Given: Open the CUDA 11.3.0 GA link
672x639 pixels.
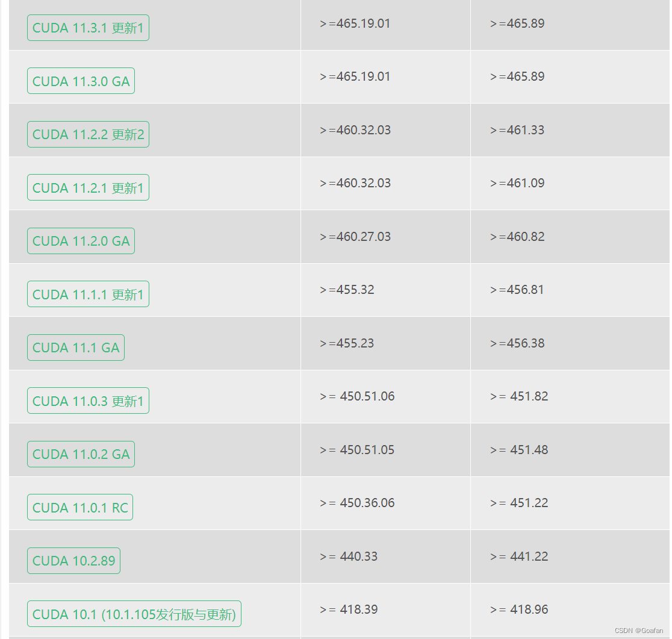Looking at the screenshot, I should click(81, 81).
